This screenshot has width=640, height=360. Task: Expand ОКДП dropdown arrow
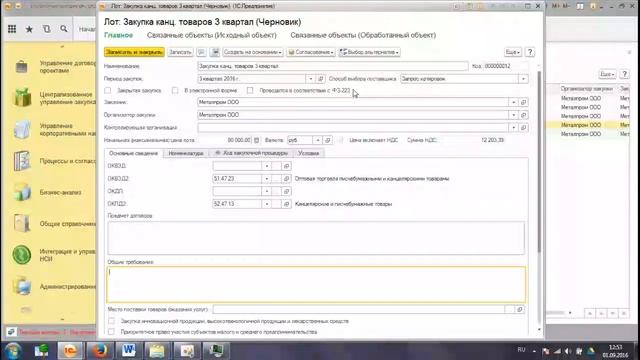point(267,191)
